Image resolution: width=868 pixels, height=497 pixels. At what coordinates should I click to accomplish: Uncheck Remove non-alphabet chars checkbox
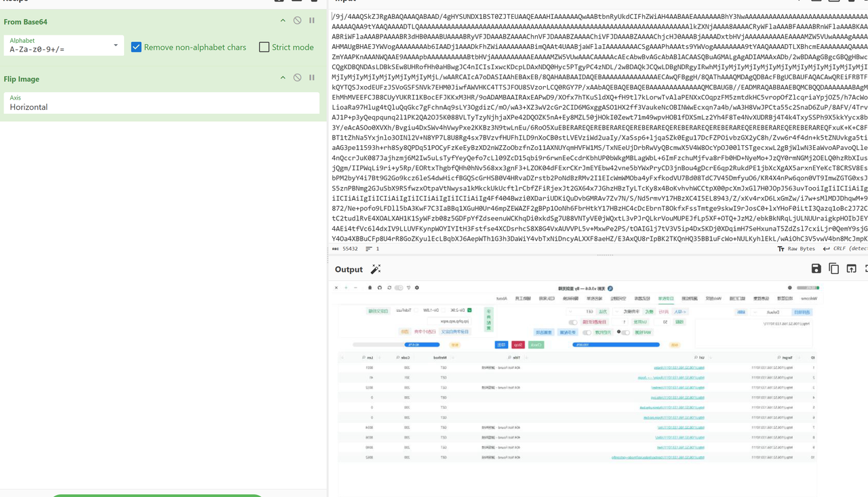[x=136, y=47]
